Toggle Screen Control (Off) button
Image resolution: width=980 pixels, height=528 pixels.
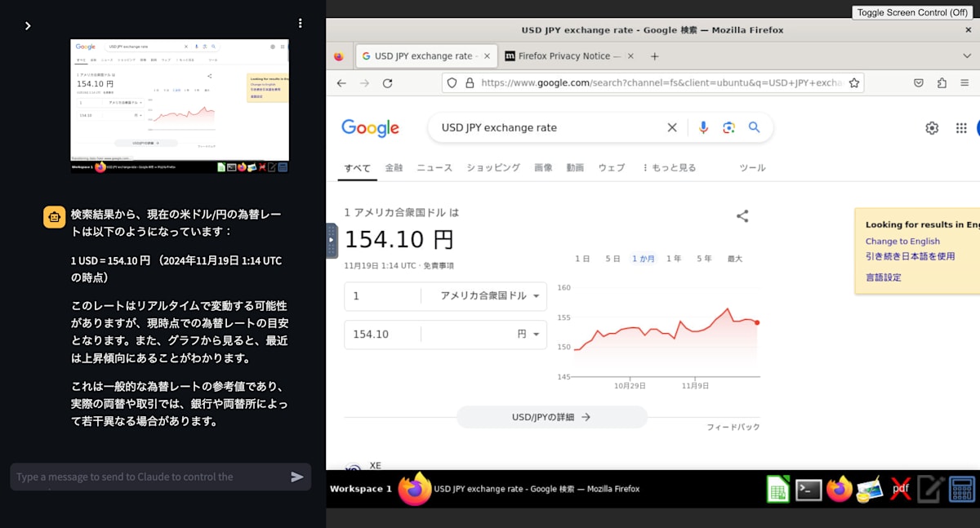coord(913,12)
